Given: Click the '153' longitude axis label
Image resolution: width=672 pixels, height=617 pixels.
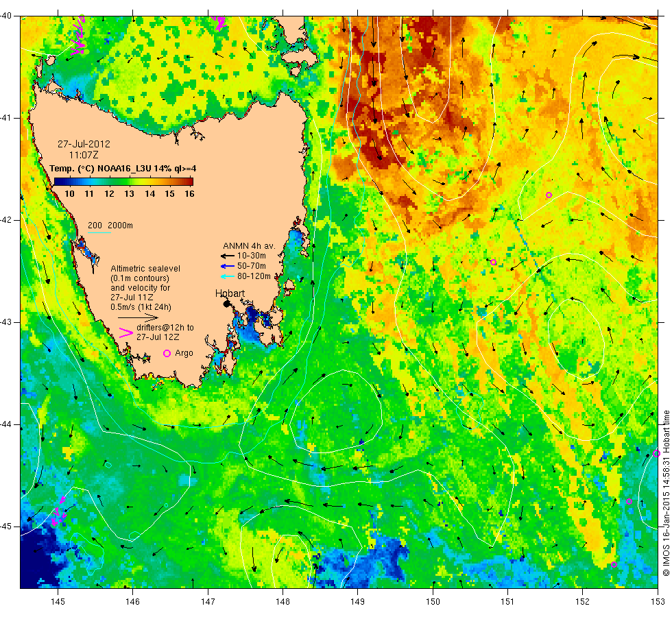Looking at the screenshot, I should coord(658,602).
